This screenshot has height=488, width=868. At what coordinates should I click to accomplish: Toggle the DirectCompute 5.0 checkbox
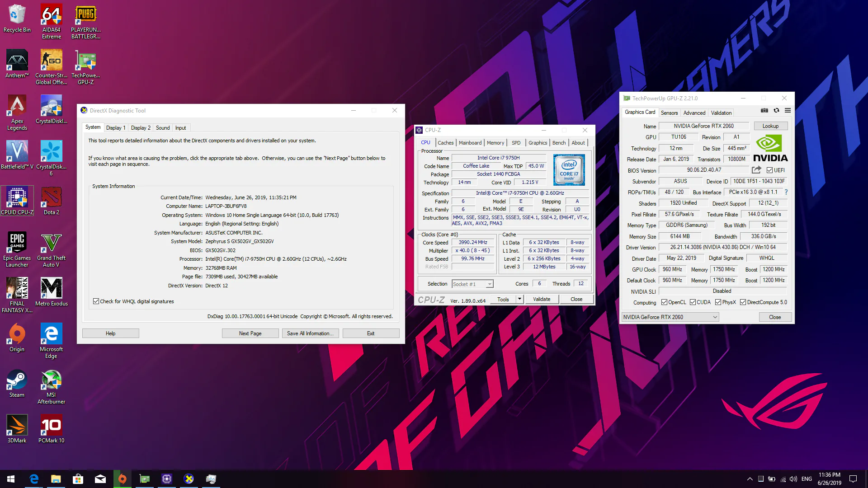pos(743,302)
